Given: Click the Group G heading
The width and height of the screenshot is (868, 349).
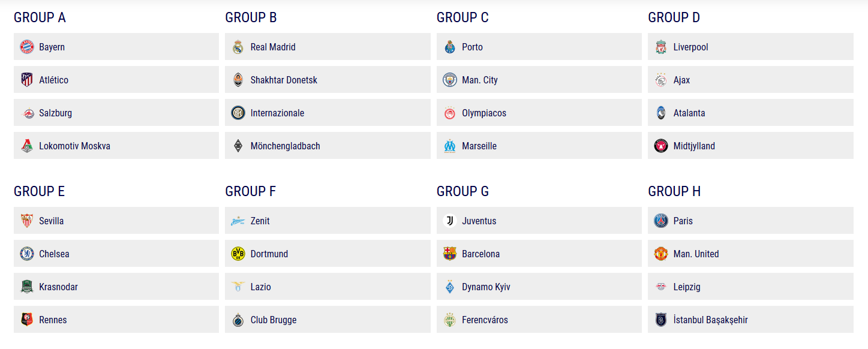Looking at the screenshot, I should (462, 191).
